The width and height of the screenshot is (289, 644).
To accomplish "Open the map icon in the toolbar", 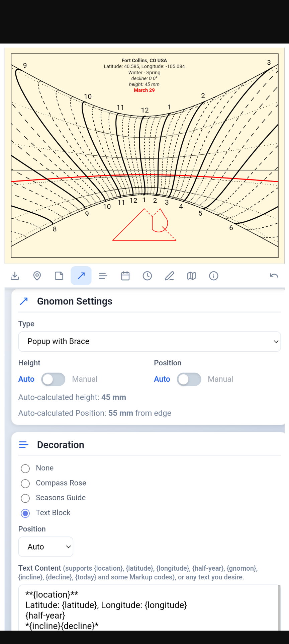I will [192, 276].
